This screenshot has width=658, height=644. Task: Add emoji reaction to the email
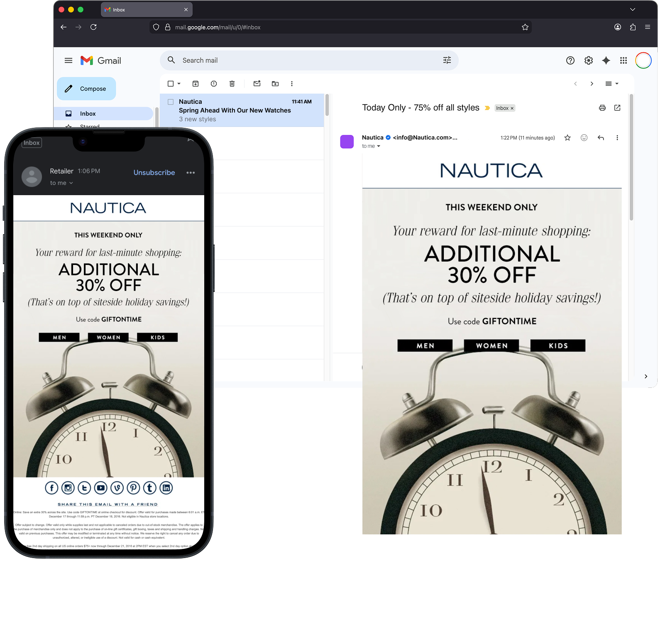click(x=584, y=138)
